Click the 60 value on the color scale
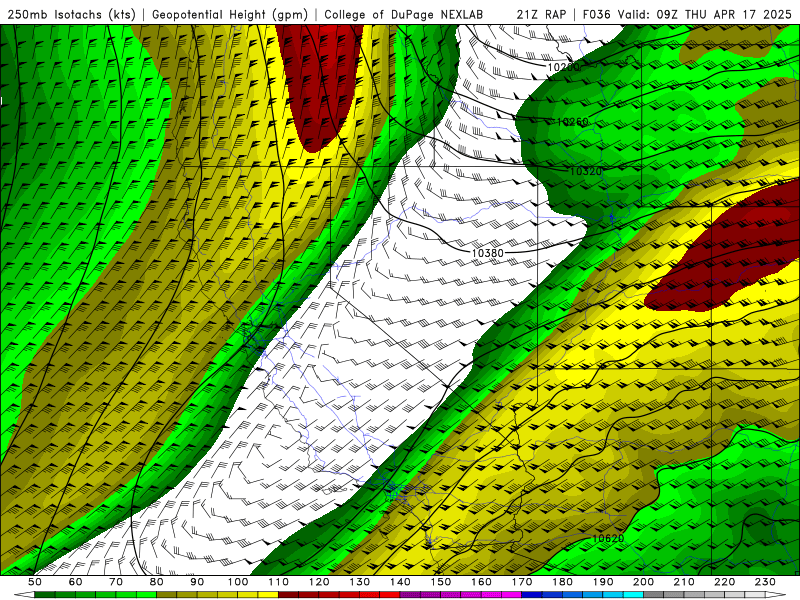This screenshot has height=600, width=800. click(x=76, y=582)
